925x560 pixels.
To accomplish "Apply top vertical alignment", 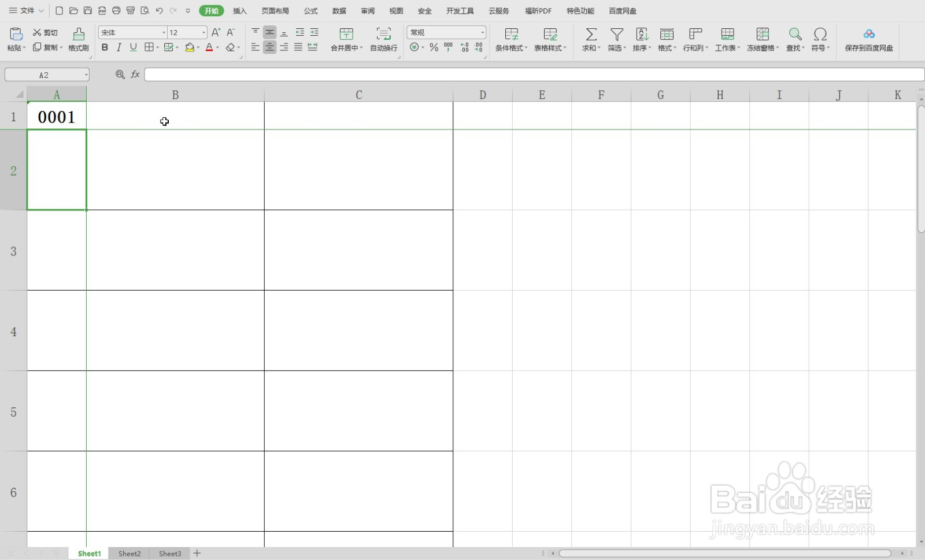I will (256, 32).
